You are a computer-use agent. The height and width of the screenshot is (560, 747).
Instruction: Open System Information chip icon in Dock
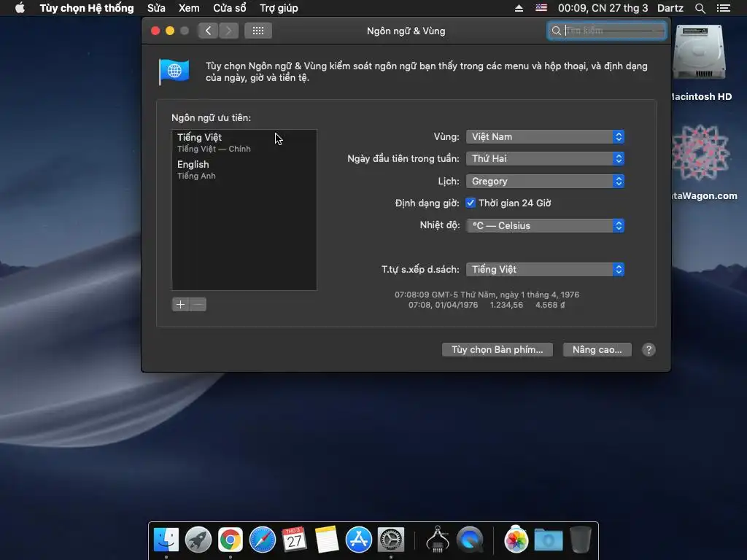(x=438, y=540)
